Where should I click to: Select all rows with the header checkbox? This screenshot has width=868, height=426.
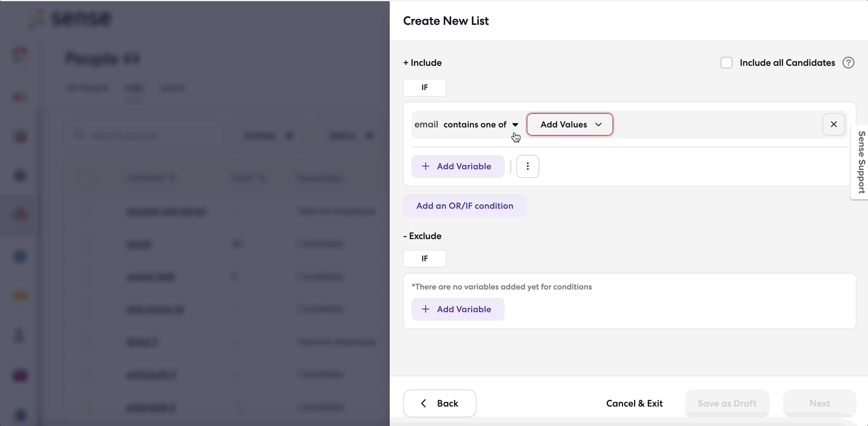pos(87,178)
